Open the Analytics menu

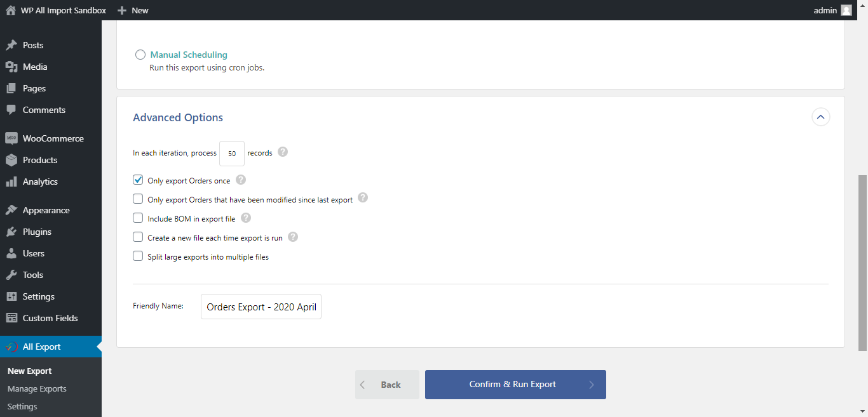coord(51,182)
